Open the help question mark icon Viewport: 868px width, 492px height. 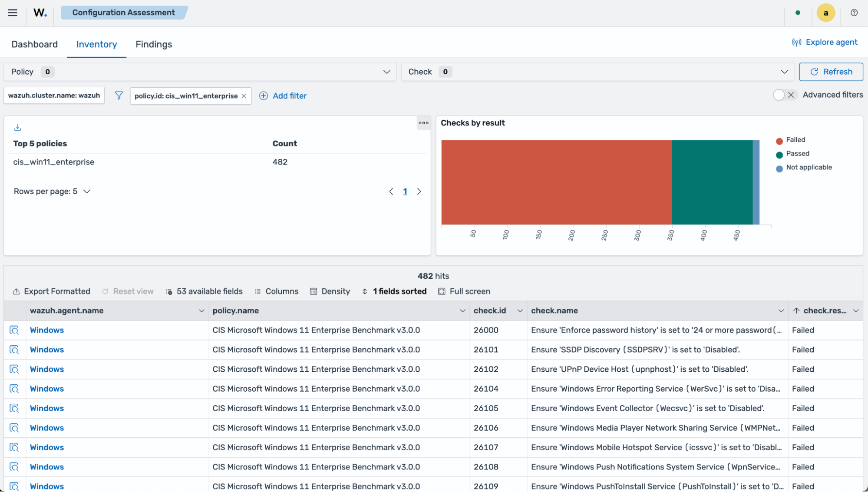(854, 13)
